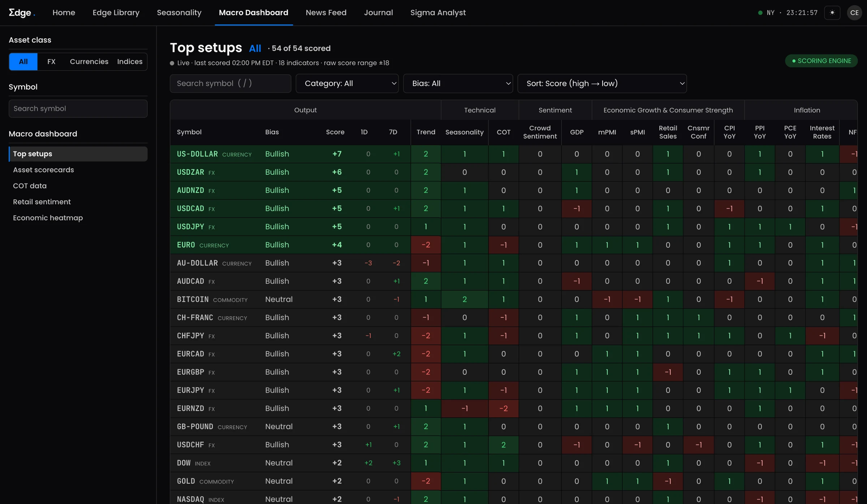This screenshot has width=867, height=504.
Task: Open the CHFJPY row
Action: [x=514, y=336]
